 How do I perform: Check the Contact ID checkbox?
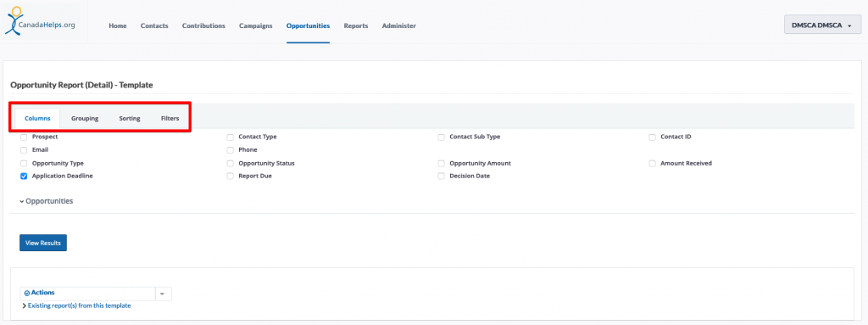pos(652,137)
